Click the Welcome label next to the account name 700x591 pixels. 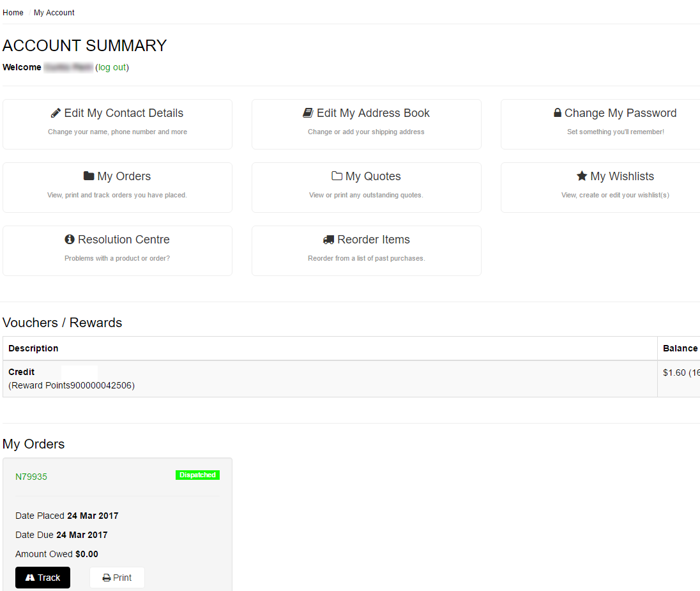tap(22, 67)
